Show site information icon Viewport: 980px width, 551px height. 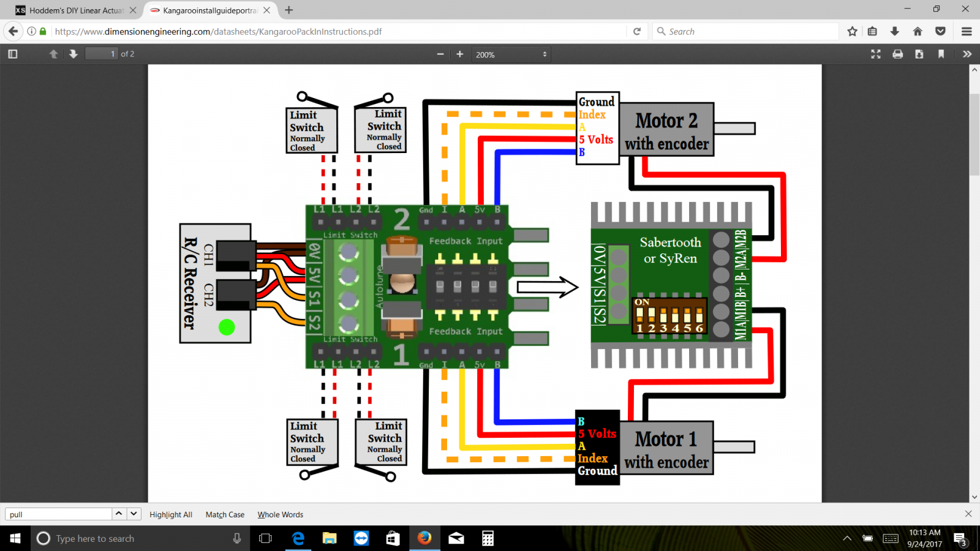tap(32, 31)
